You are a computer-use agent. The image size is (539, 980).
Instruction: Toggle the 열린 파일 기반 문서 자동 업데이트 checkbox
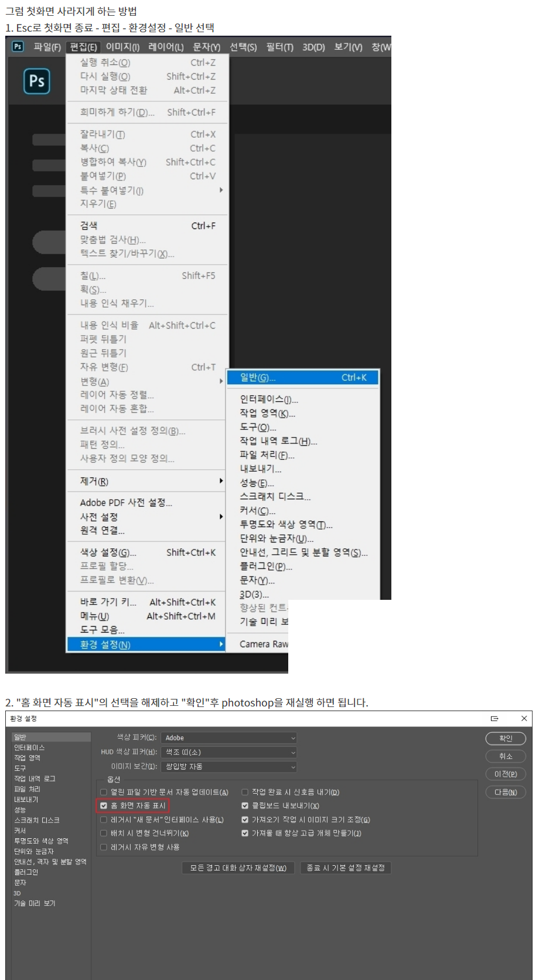tap(104, 792)
